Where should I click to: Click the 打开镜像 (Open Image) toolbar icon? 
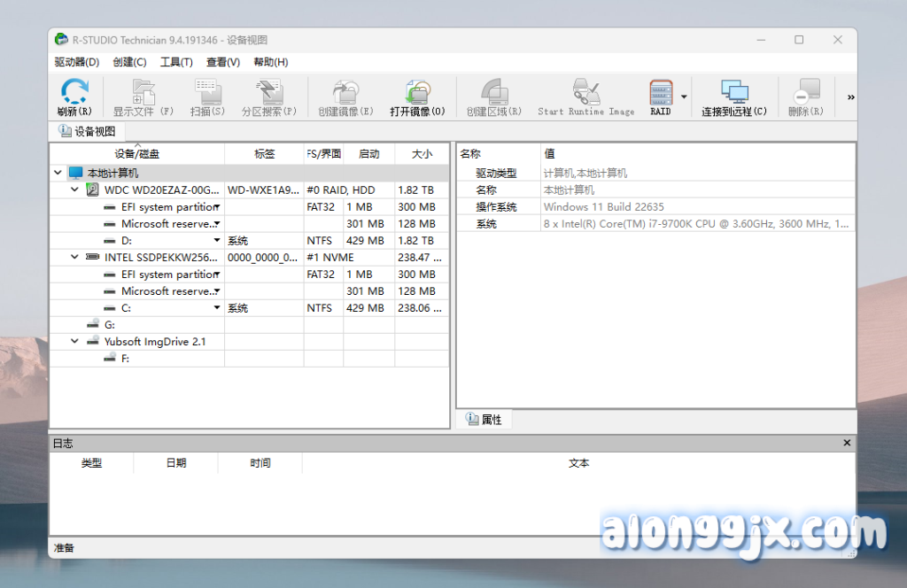click(418, 93)
